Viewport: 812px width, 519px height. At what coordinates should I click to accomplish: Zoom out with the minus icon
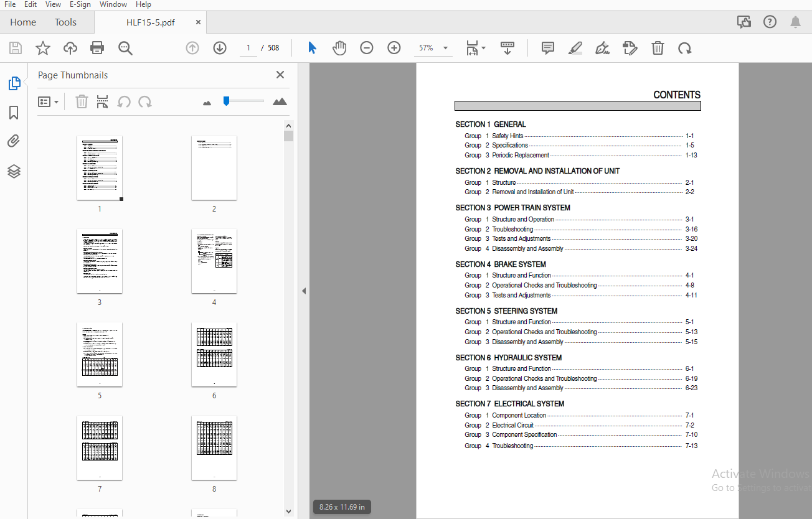pos(367,48)
